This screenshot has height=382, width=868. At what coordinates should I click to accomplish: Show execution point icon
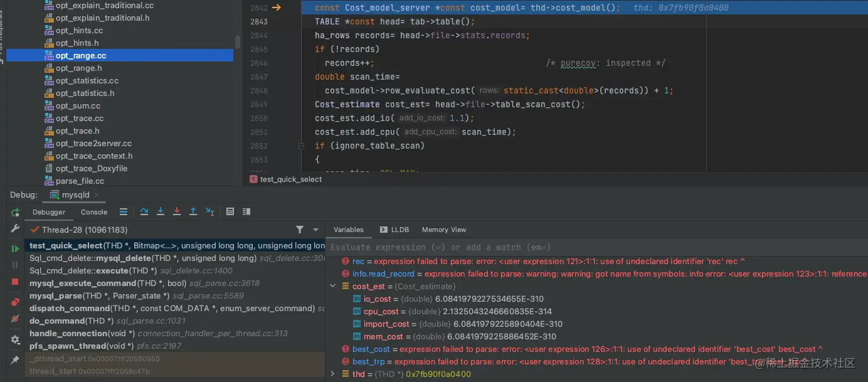coord(124,212)
